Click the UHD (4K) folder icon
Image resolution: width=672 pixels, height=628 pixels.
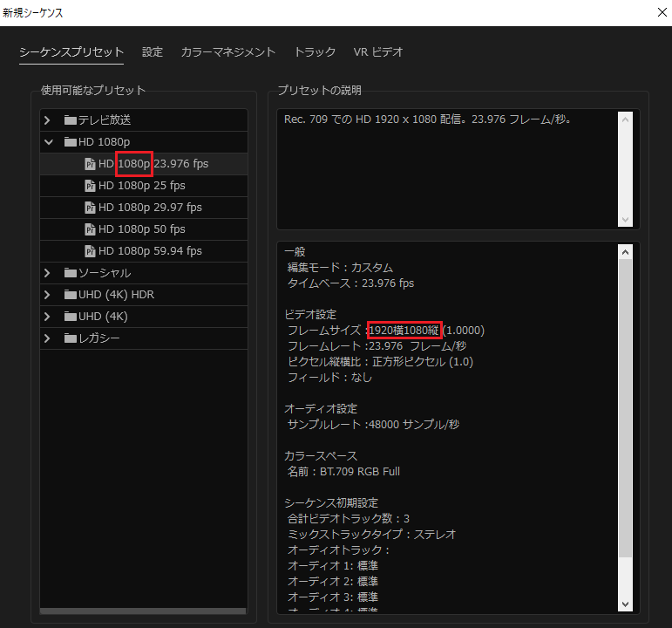[71, 317]
